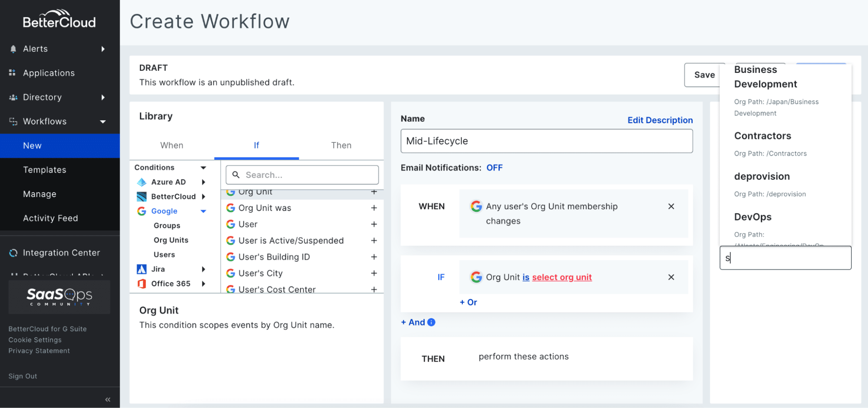
Task: Click the info icon next to And
Action: point(431,322)
